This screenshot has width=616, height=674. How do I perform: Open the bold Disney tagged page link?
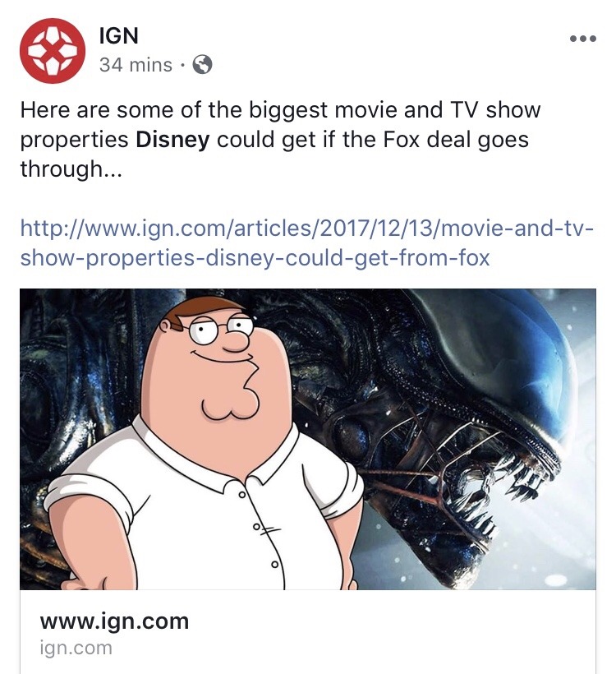pyautogui.click(x=172, y=140)
